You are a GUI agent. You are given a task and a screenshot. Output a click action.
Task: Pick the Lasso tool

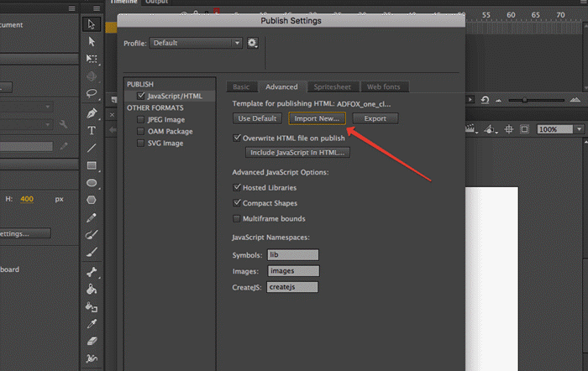coord(92,94)
